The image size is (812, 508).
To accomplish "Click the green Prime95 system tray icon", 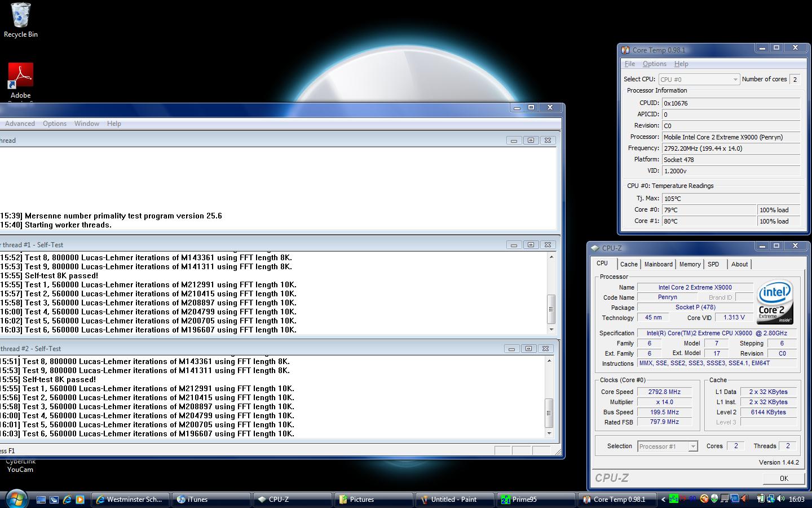I will [x=674, y=498].
